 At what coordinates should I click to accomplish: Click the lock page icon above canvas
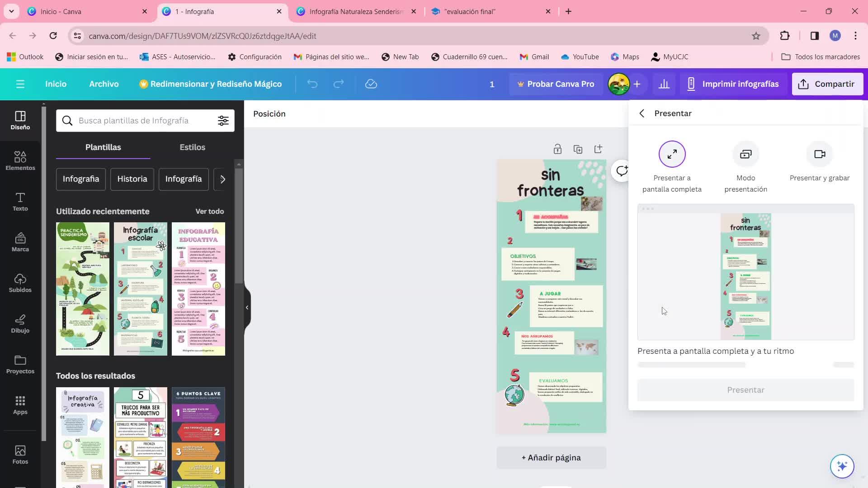(x=557, y=149)
